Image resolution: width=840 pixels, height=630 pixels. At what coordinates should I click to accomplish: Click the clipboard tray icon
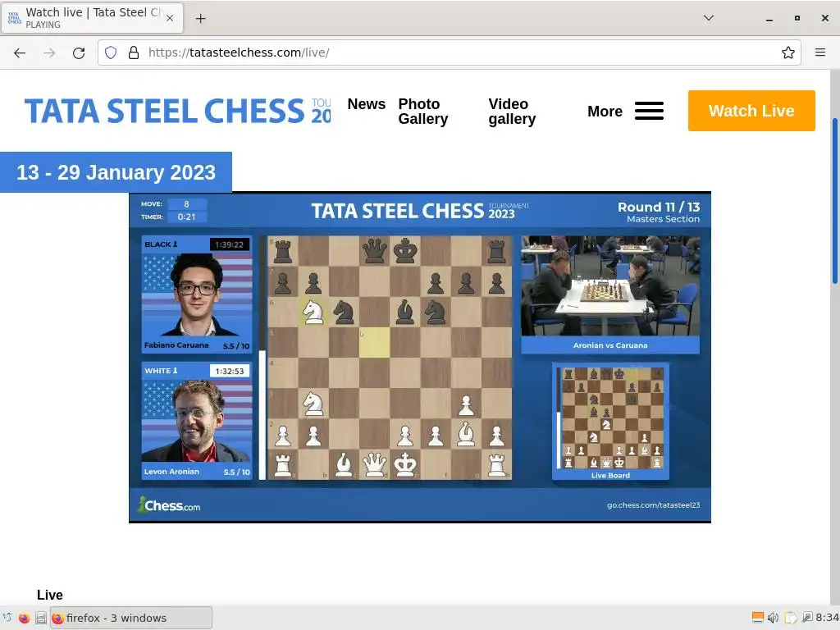(x=791, y=618)
